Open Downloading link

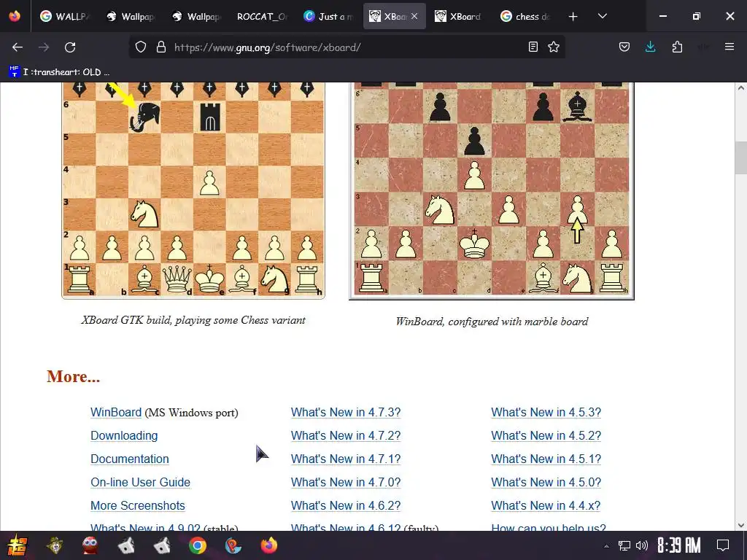tap(124, 436)
